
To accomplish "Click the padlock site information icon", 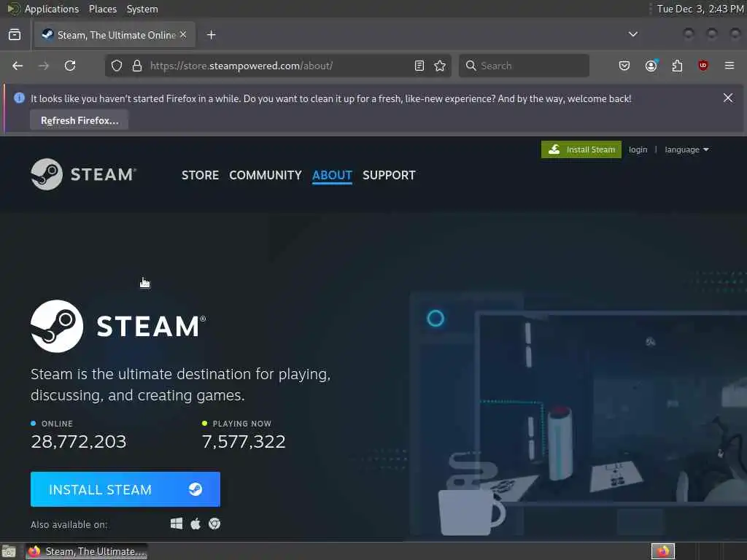I will click(137, 66).
